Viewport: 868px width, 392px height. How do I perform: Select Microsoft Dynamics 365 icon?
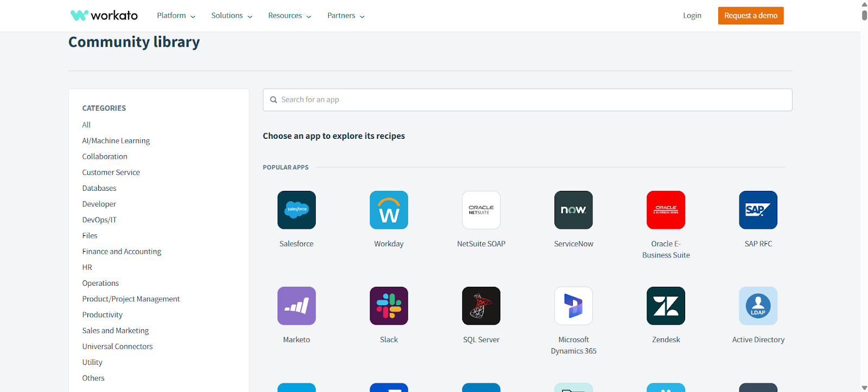click(x=573, y=306)
